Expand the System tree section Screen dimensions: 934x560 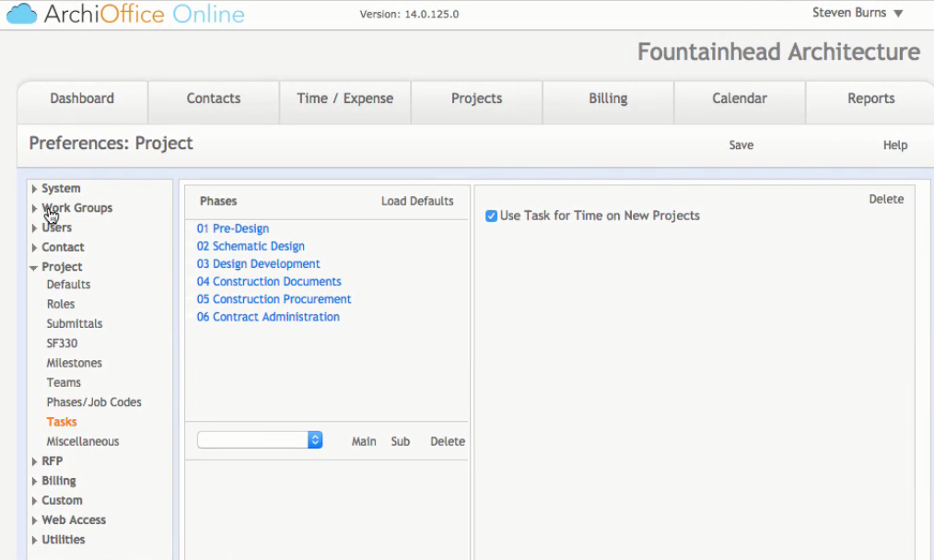[35, 189]
